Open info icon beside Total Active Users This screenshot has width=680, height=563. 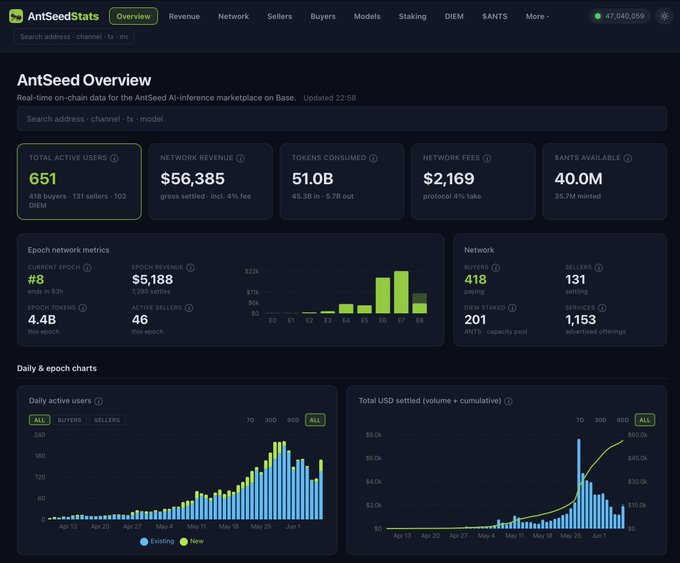point(114,158)
